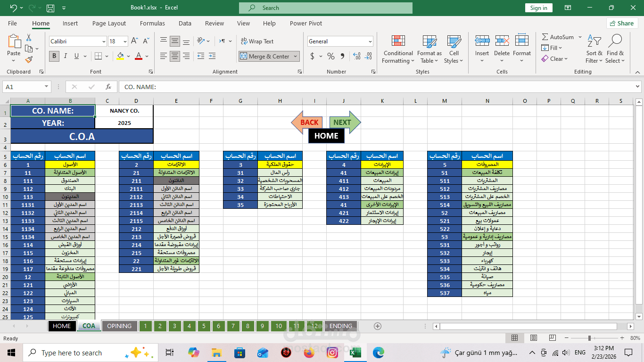The width and height of the screenshot is (644, 362).
Task: Open Conditional Formatting
Action: coord(398,49)
